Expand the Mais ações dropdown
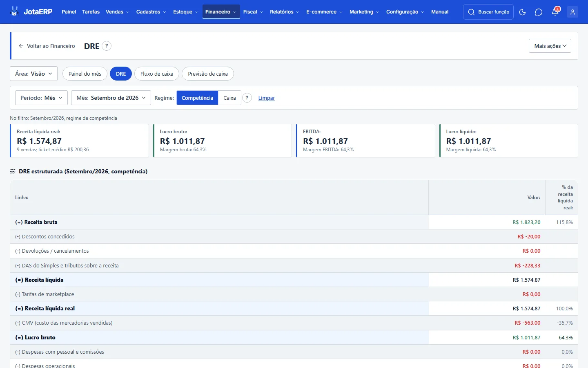The width and height of the screenshot is (588, 368). click(550, 46)
